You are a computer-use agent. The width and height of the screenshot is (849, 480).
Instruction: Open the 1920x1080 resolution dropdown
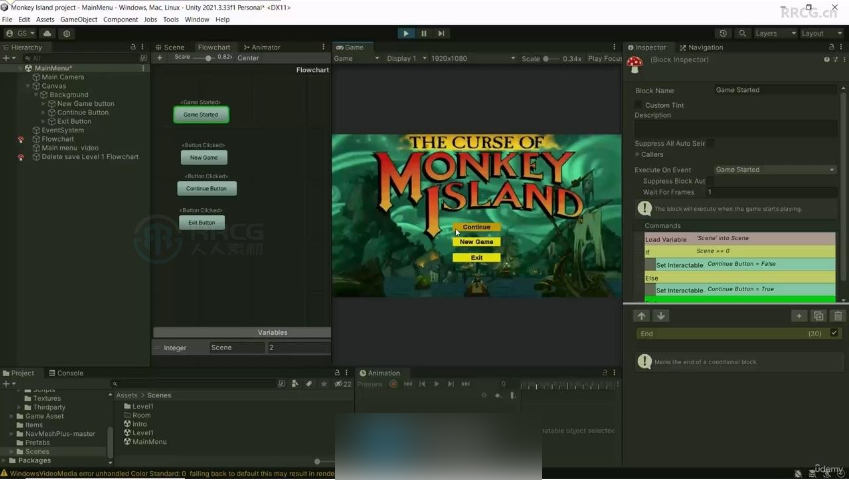pos(473,58)
